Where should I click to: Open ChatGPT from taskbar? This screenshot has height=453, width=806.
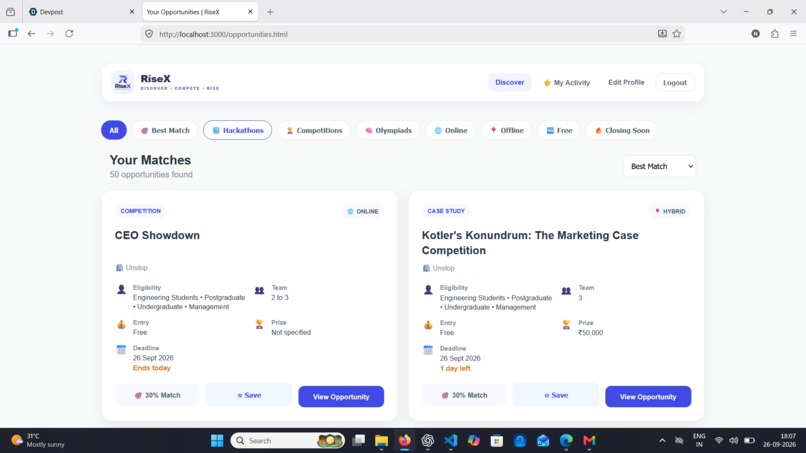click(427, 441)
